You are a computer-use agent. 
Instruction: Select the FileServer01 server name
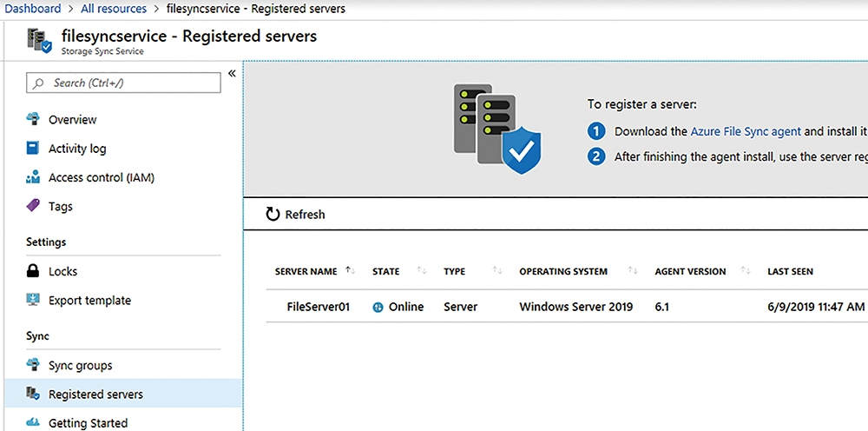pyautogui.click(x=319, y=307)
